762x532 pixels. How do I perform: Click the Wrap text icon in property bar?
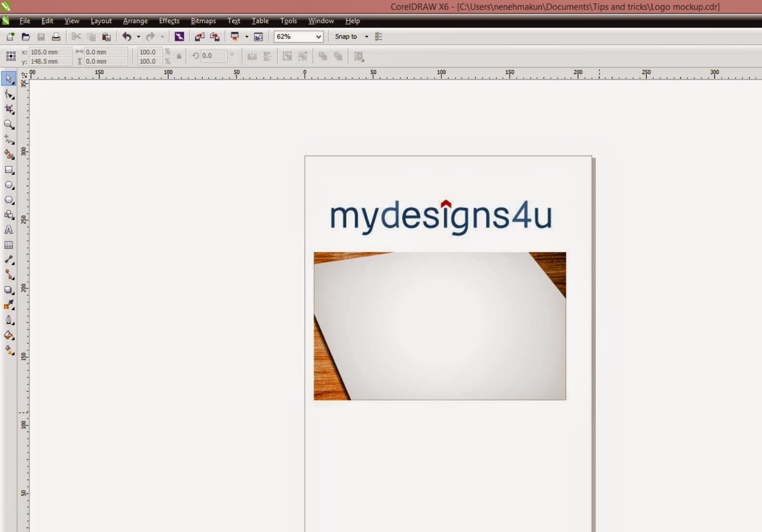tap(359, 56)
